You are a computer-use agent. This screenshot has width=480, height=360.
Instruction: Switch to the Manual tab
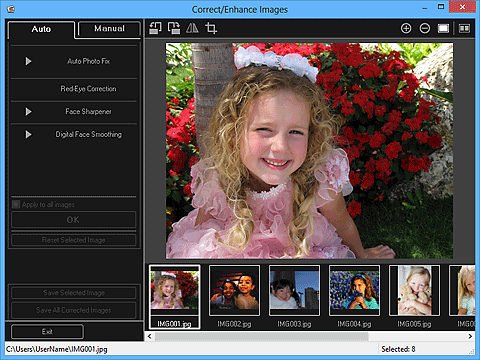coord(109,29)
